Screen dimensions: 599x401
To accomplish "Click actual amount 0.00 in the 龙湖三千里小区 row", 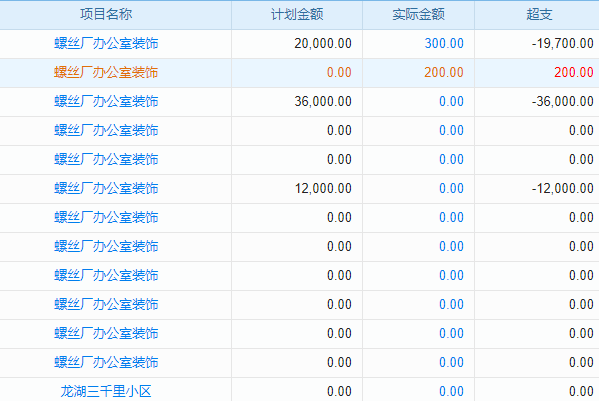I will point(451,391).
